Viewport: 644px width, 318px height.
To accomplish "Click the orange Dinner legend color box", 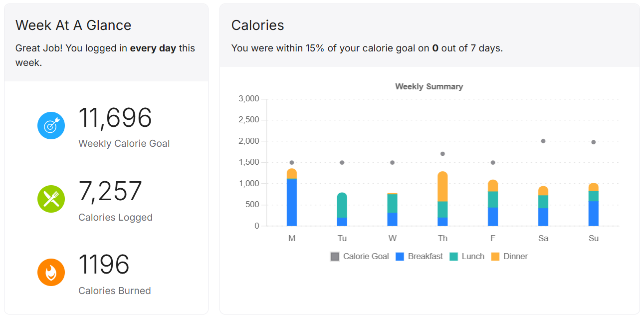I will click(495, 257).
